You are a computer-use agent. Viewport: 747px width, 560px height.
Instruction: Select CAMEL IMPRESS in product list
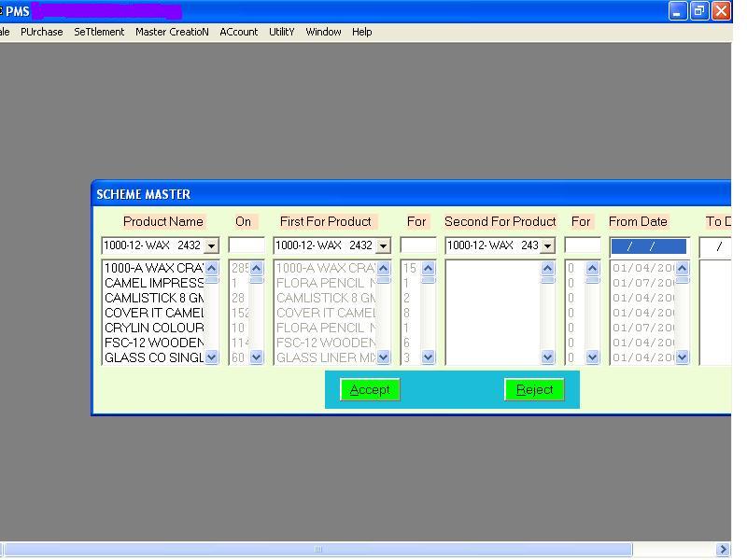(x=154, y=283)
